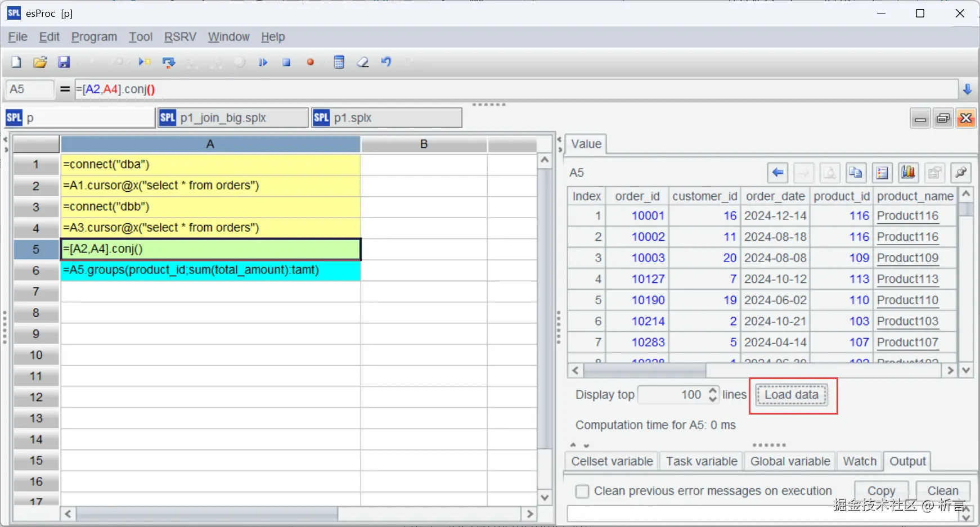This screenshot has height=527, width=980.
Task: Switch to the p1_join_big.splx tab
Action: 233,118
